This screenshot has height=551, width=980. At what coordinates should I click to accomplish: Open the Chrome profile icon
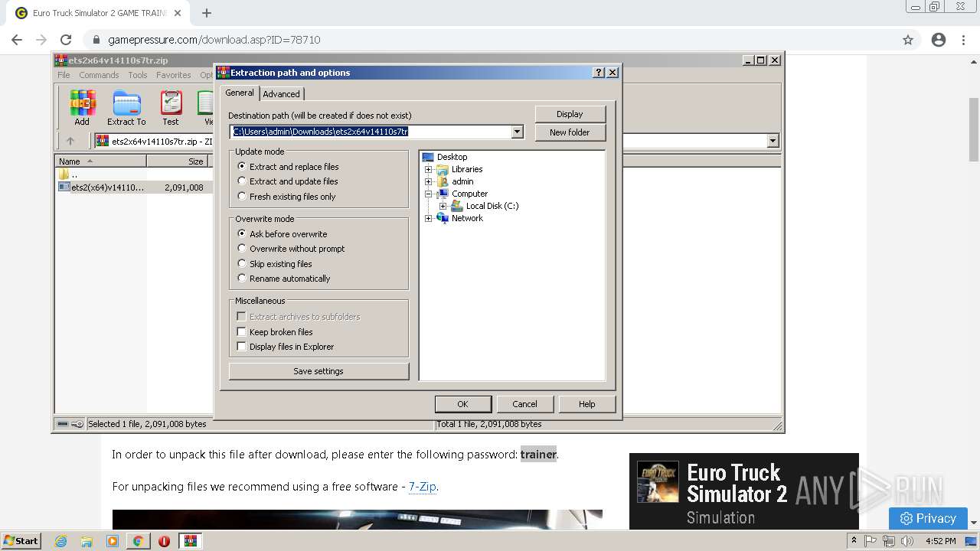[939, 40]
